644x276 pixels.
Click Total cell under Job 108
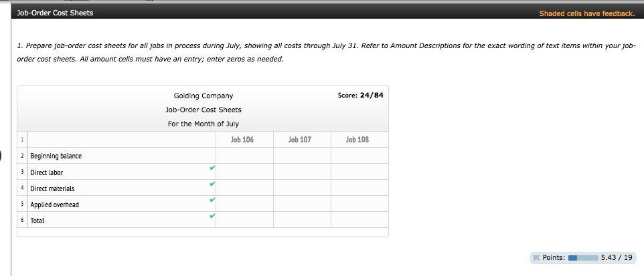coord(359,220)
